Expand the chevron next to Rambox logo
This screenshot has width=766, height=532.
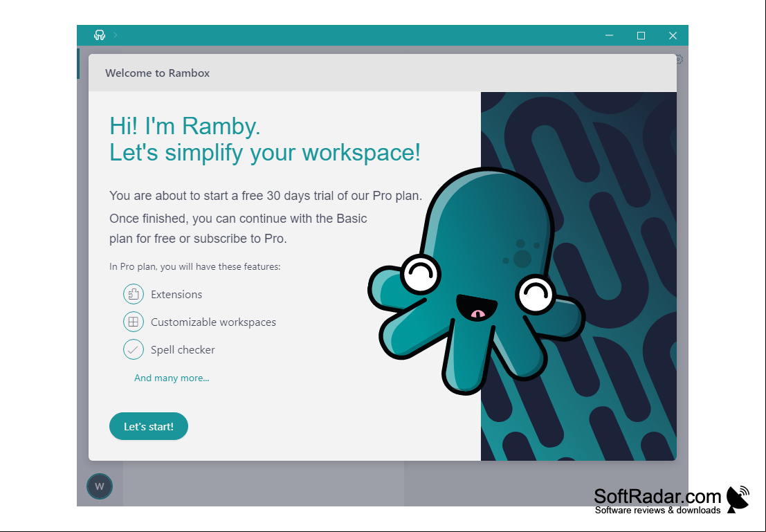click(x=116, y=35)
